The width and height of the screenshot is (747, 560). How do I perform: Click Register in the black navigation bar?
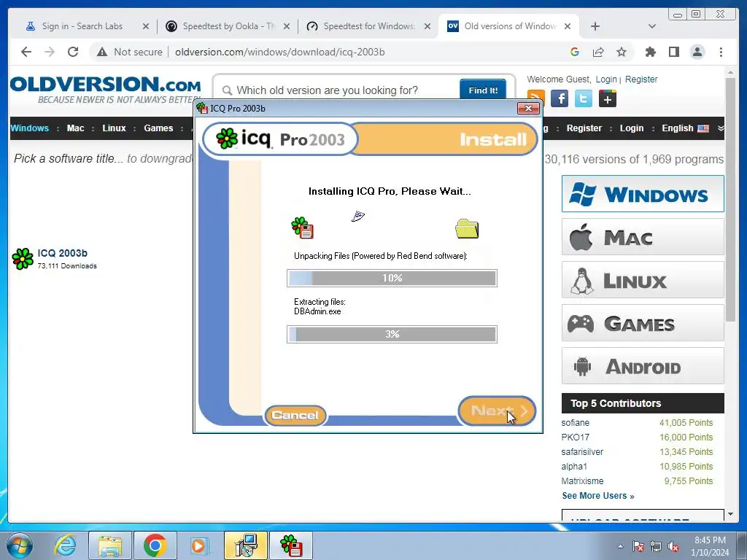coord(584,128)
